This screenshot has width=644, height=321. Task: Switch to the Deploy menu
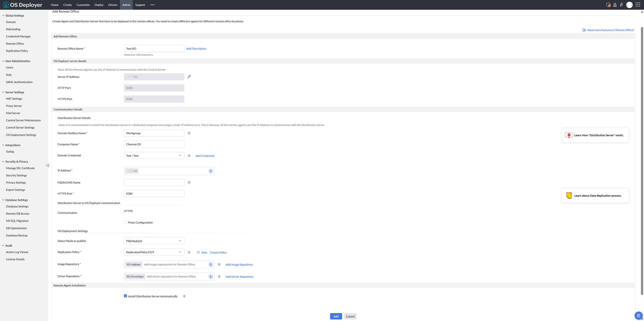point(99,5)
